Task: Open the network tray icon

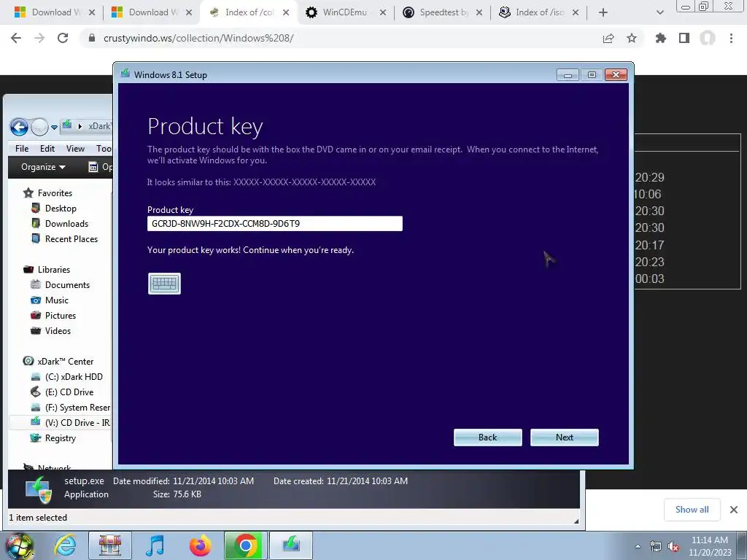Action: pyautogui.click(x=656, y=547)
